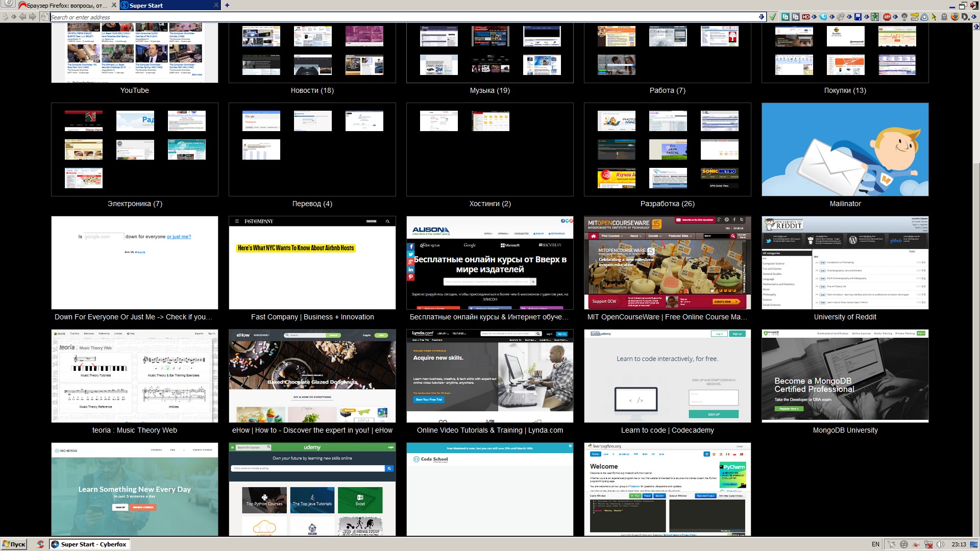Image resolution: width=980 pixels, height=551 pixels.
Task: Click the Adblock Plus ABP toolbar icon
Action: pos(887,17)
